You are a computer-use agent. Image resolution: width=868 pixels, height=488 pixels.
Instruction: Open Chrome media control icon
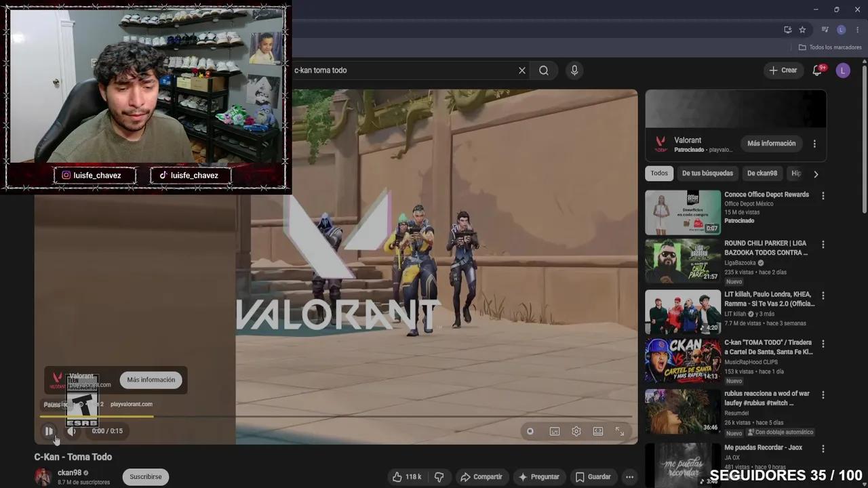point(825,30)
